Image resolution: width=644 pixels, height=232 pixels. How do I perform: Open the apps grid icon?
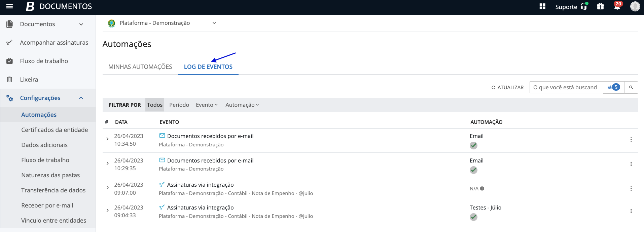(x=542, y=6)
